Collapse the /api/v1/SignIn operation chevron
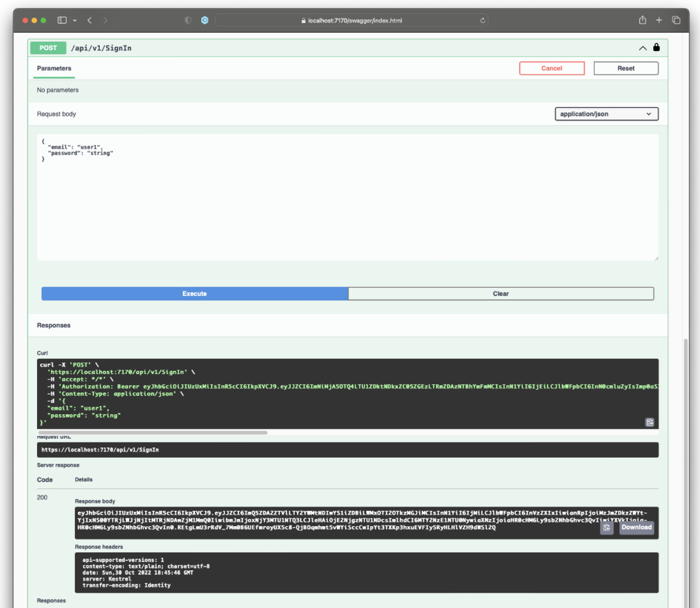Viewport: 700px width, 608px height. [643, 48]
